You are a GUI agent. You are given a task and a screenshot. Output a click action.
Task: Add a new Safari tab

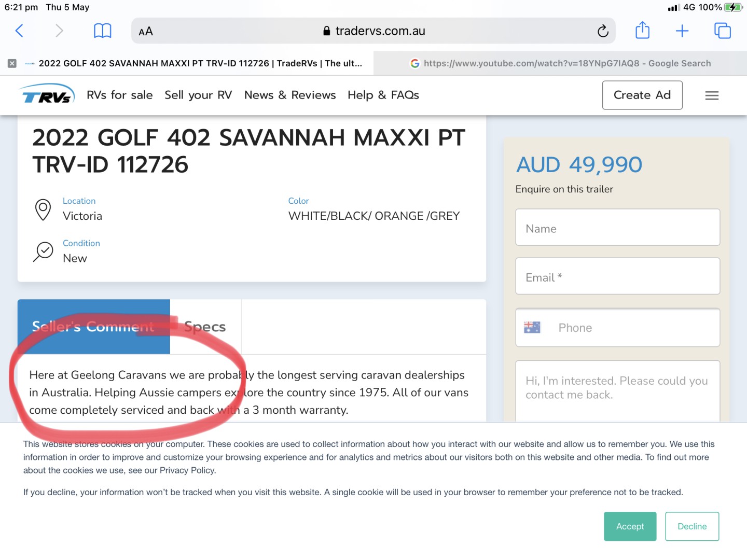[x=682, y=31]
